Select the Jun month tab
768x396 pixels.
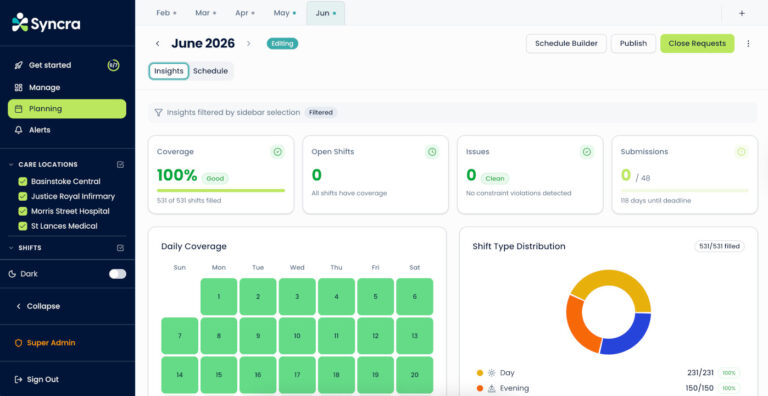(326, 13)
